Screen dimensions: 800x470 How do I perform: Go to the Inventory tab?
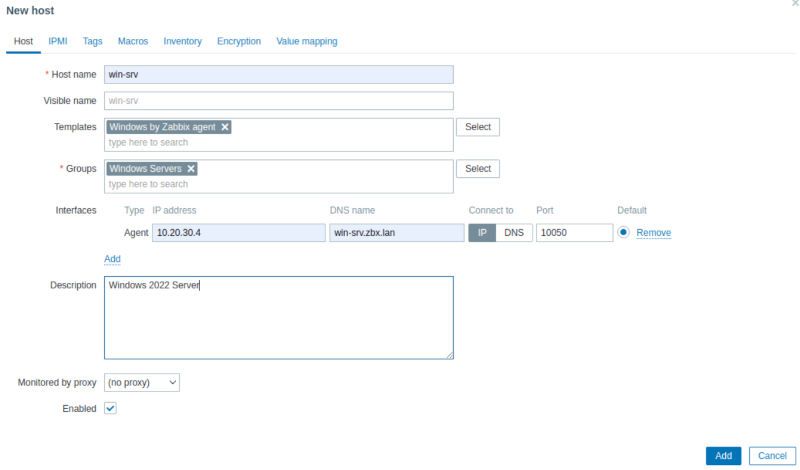(x=182, y=41)
